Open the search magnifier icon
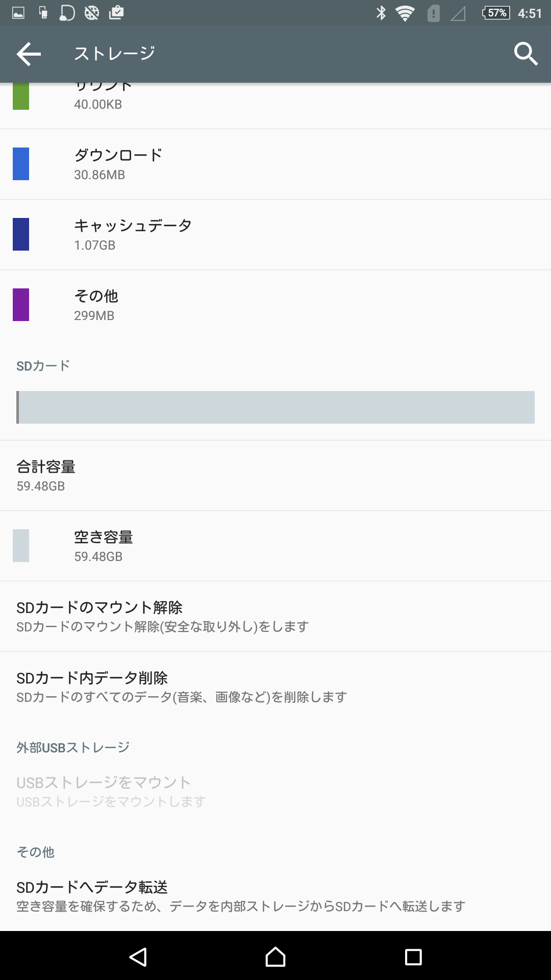 [525, 54]
